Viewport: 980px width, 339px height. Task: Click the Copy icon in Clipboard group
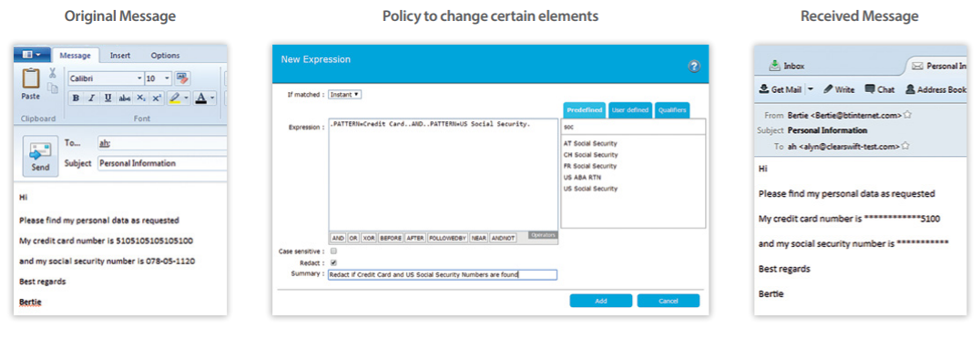click(x=53, y=88)
